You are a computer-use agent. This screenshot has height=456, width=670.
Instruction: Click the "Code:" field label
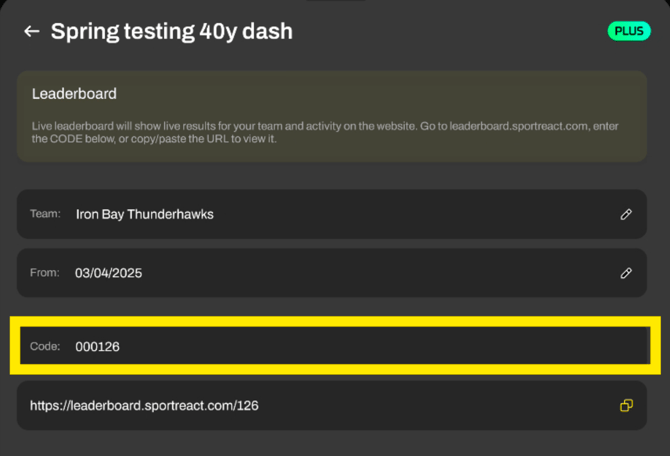coord(46,346)
